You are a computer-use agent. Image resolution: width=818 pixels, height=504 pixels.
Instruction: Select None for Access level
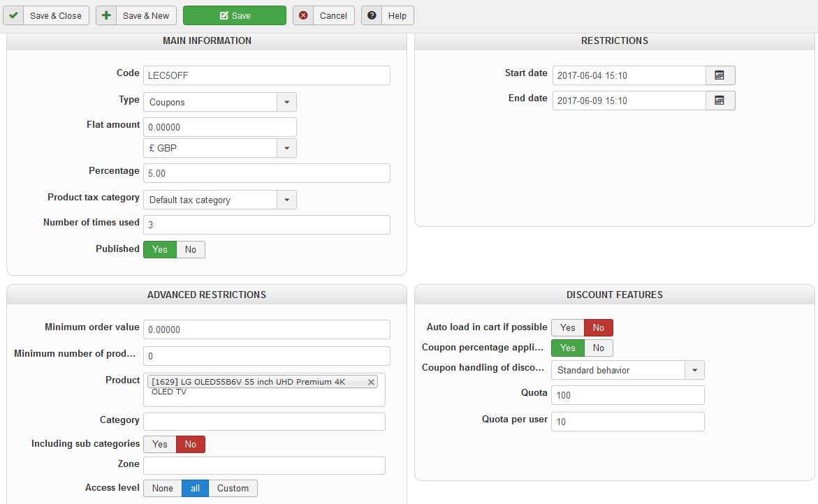pyautogui.click(x=162, y=488)
